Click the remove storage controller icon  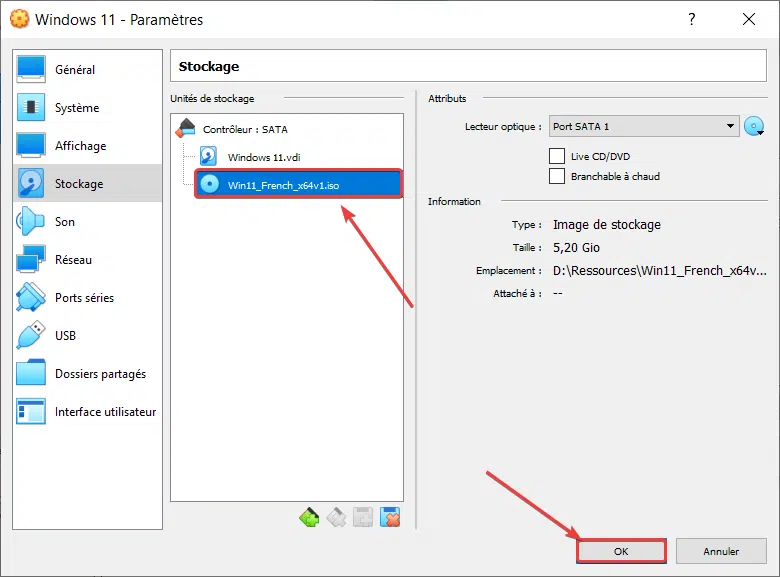coord(337,517)
